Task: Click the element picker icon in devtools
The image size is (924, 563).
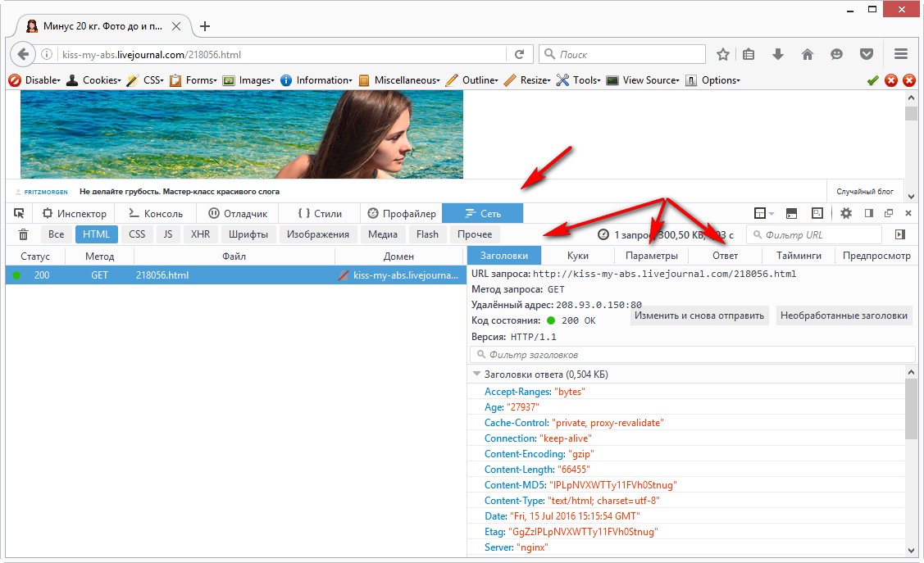Action: tap(20, 213)
